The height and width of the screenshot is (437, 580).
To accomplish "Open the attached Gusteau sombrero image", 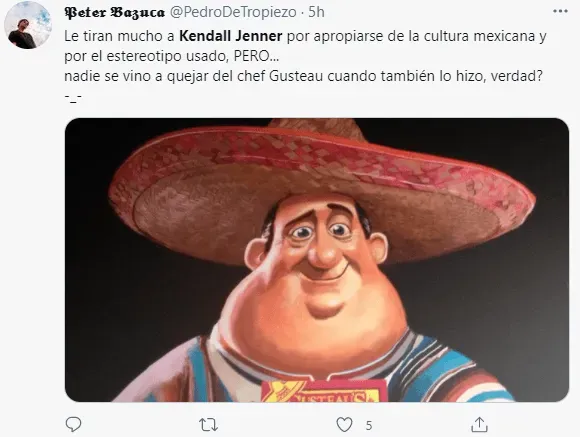I will [x=317, y=260].
